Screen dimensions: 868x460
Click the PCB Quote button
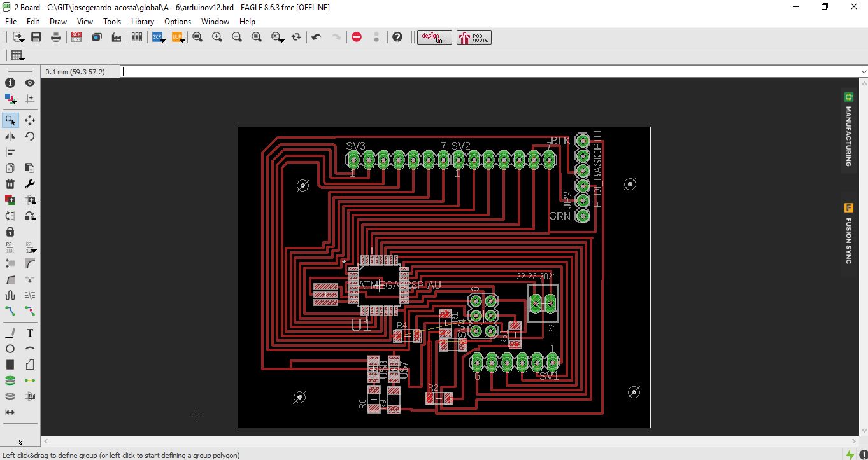click(474, 38)
